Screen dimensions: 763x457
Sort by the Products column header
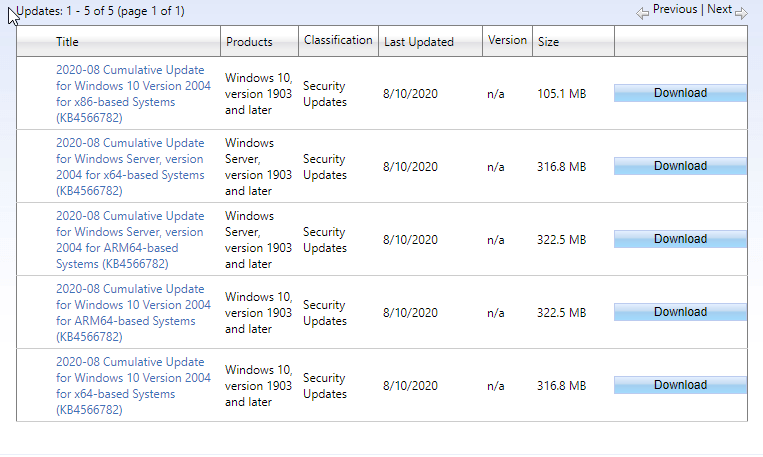(249, 42)
